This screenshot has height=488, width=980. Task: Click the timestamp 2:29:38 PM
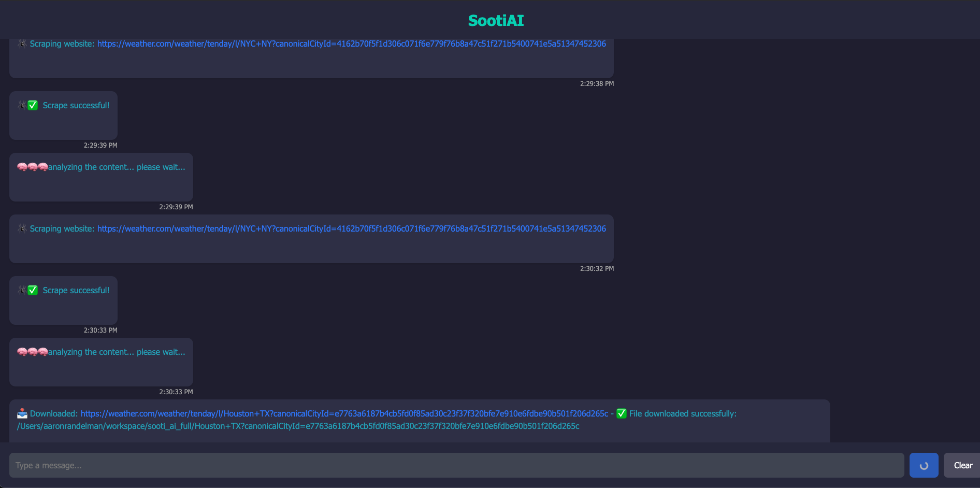597,83
